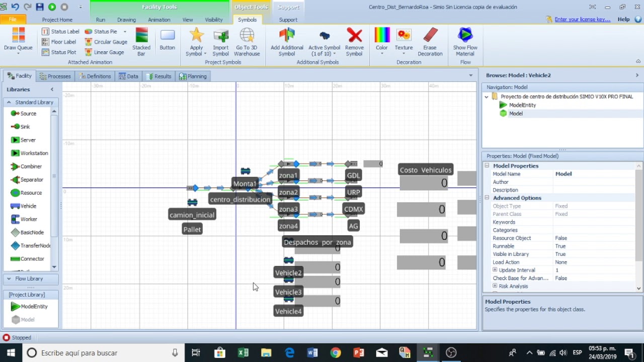Collapse the Model Properties group
This screenshot has height=362, width=644.
point(487,165)
